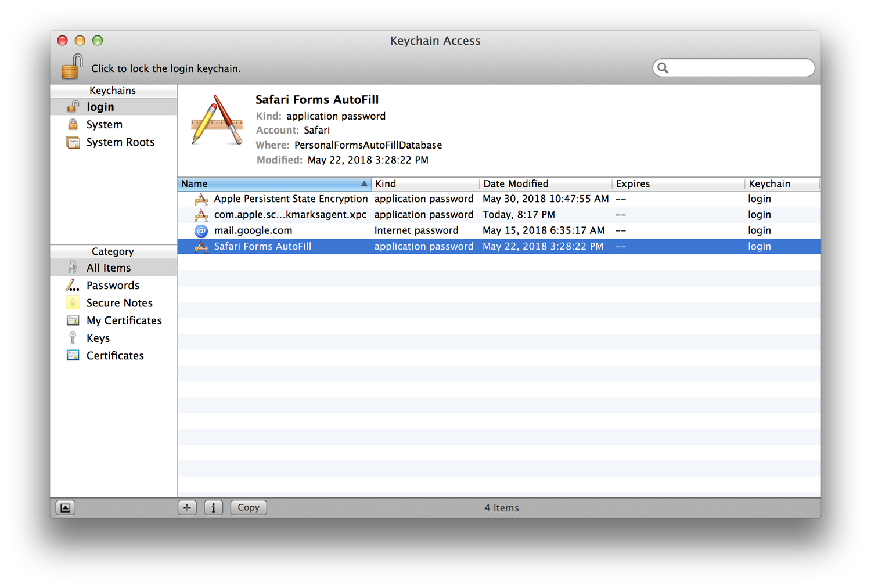The image size is (871, 588).
Task: Click the PersonalFormsAutoFillDatabase location text
Action: tap(368, 145)
